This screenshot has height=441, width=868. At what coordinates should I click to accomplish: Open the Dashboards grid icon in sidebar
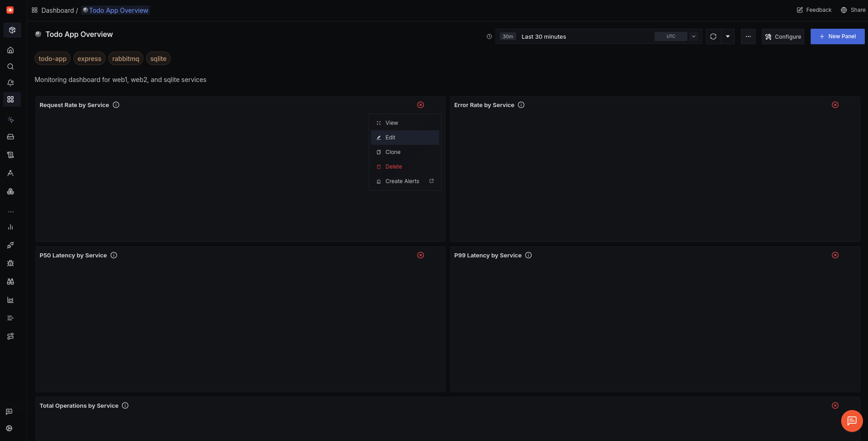click(10, 99)
